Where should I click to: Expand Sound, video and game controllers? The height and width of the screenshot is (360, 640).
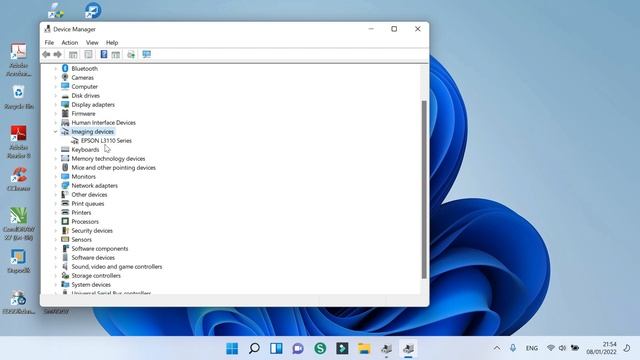click(56, 267)
